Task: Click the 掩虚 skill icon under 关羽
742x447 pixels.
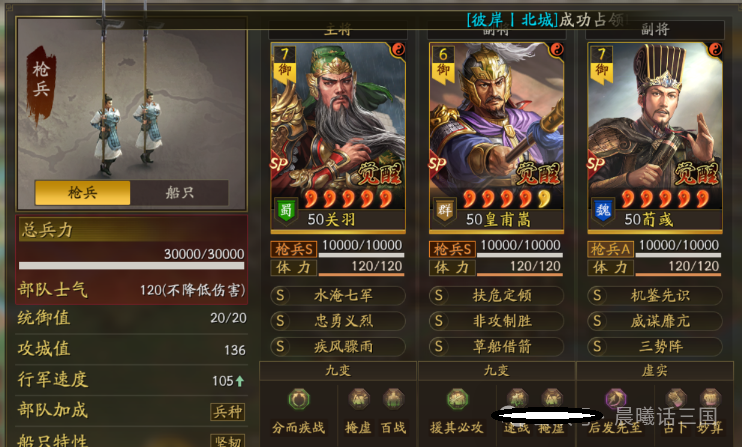Action: (x=359, y=399)
